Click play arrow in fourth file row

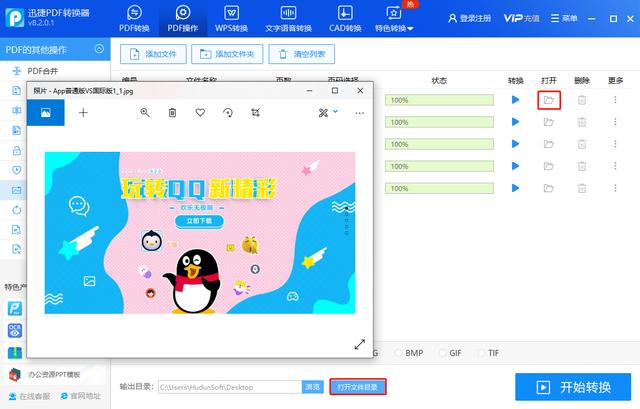516,166
